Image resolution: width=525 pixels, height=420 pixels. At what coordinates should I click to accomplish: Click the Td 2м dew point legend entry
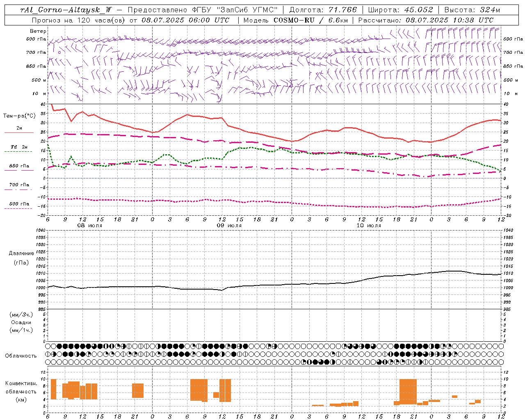pos(19,147)
